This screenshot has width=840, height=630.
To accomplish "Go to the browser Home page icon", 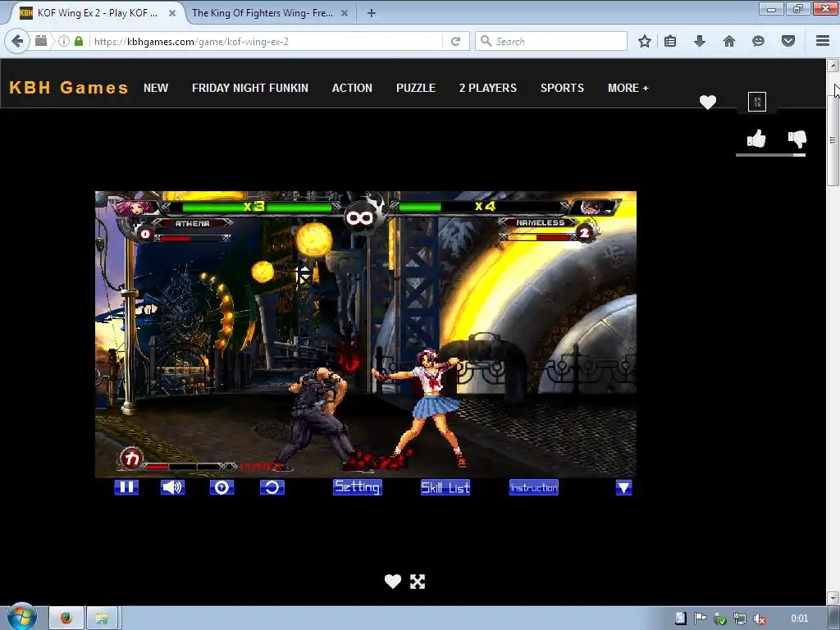I will tap(729, 41).
